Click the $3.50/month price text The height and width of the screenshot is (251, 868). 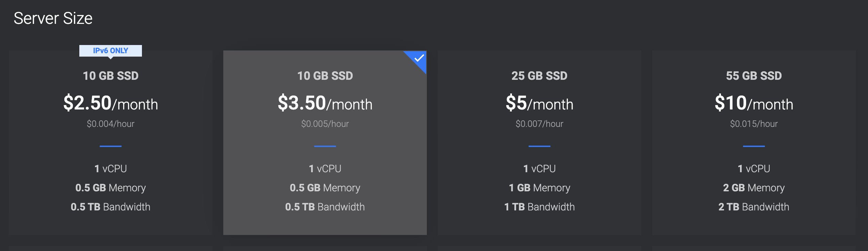tap(325, 103)
